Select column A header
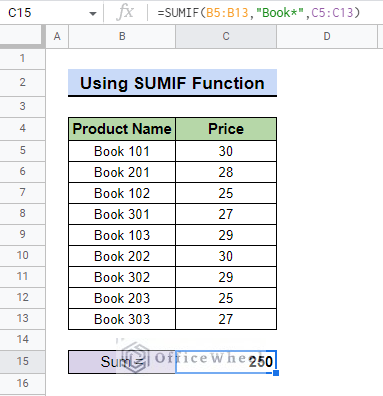The height and width of the screenshot is (396, 383). tap(57, 36)
